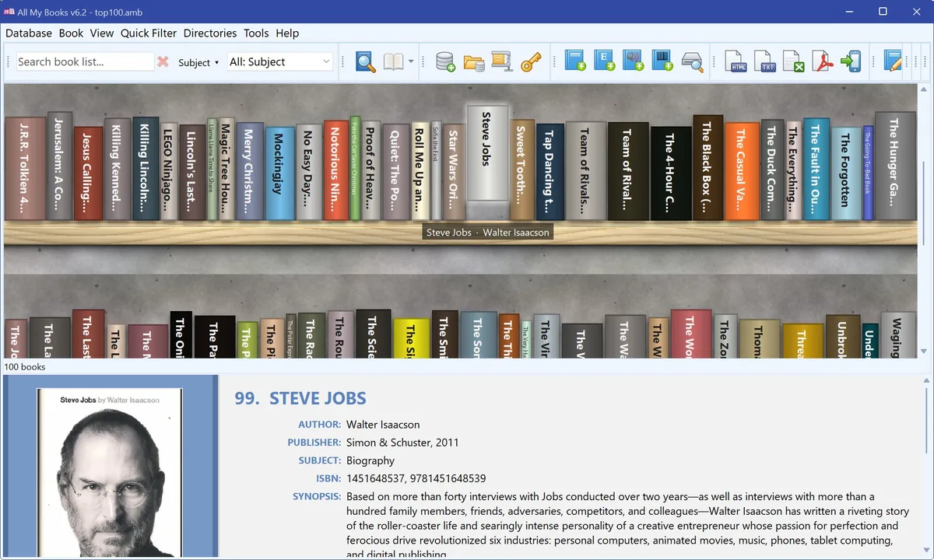Add an e-book using the E book icon

[x=605, y=61]
